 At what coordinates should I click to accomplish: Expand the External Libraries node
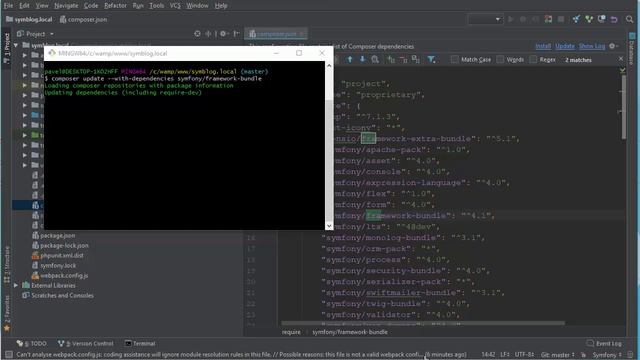click(x=16, y=285)
